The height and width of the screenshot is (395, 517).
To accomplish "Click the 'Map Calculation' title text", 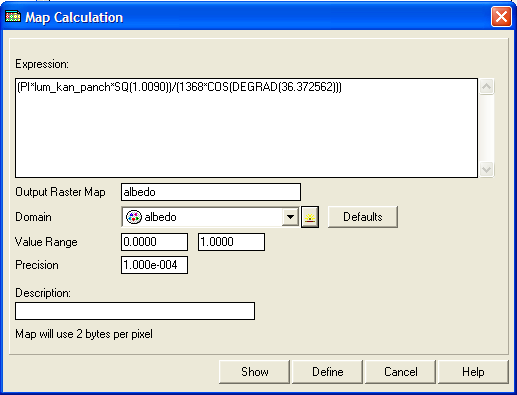I will 74,17.
